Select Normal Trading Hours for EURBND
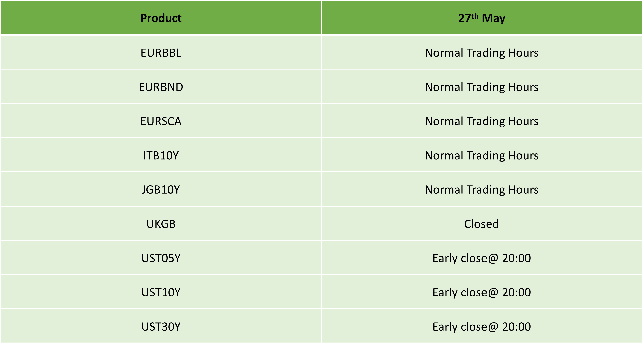Screen dimensions: 644x344 tap(481, 87)
